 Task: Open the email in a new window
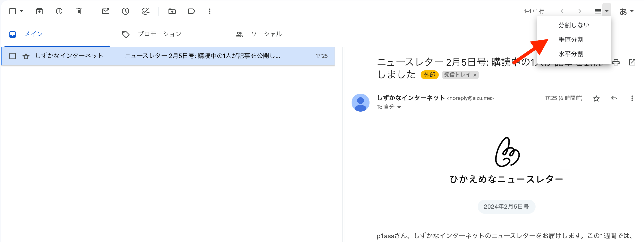pyautogui.click(x=633, y=62)
